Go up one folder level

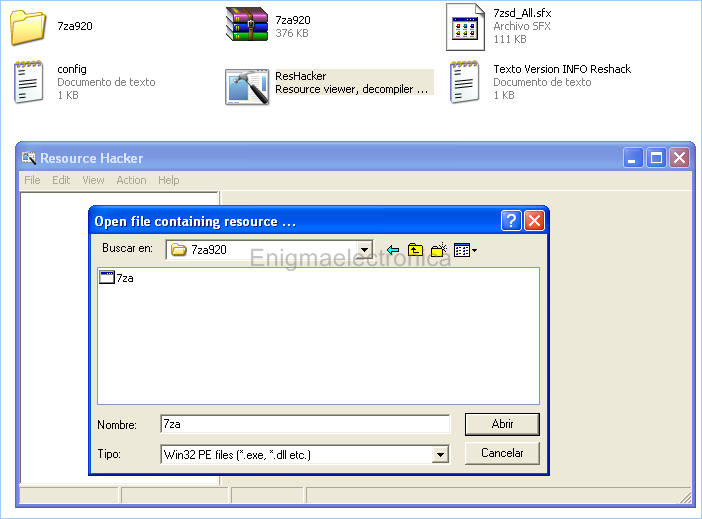[x=415, y=250]
